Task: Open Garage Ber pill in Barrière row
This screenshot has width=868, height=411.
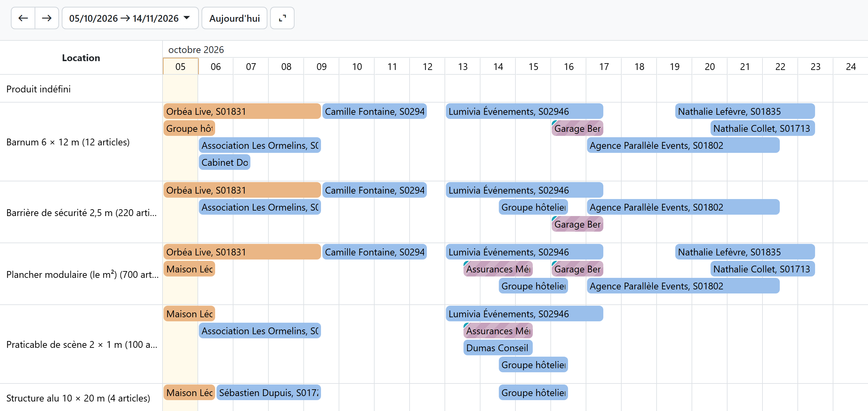Action: click(578, 224)
